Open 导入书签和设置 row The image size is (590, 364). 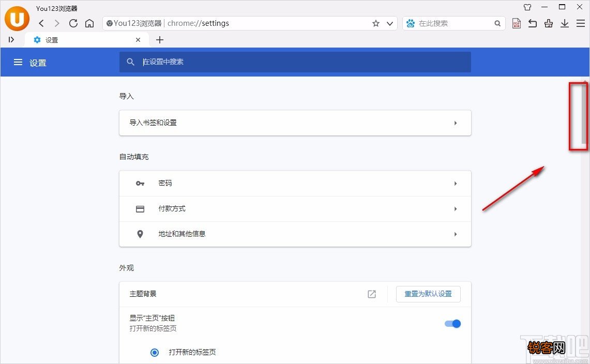point(295,123)
